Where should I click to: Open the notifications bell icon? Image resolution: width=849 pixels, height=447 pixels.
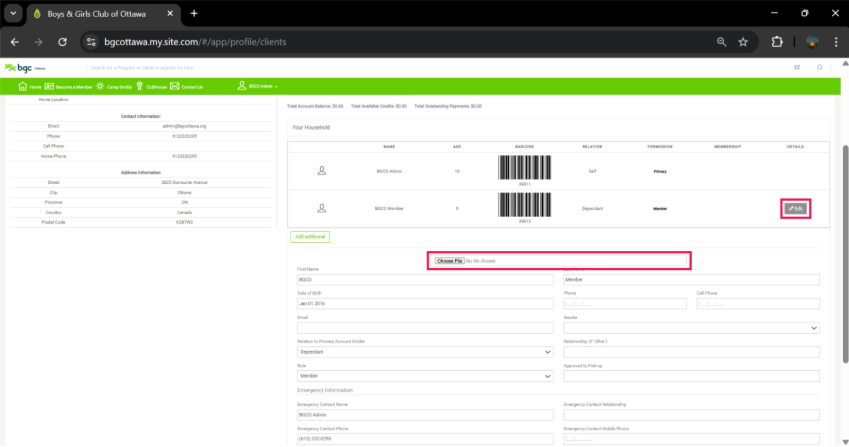pyautogui.click(x=819, y=67)
